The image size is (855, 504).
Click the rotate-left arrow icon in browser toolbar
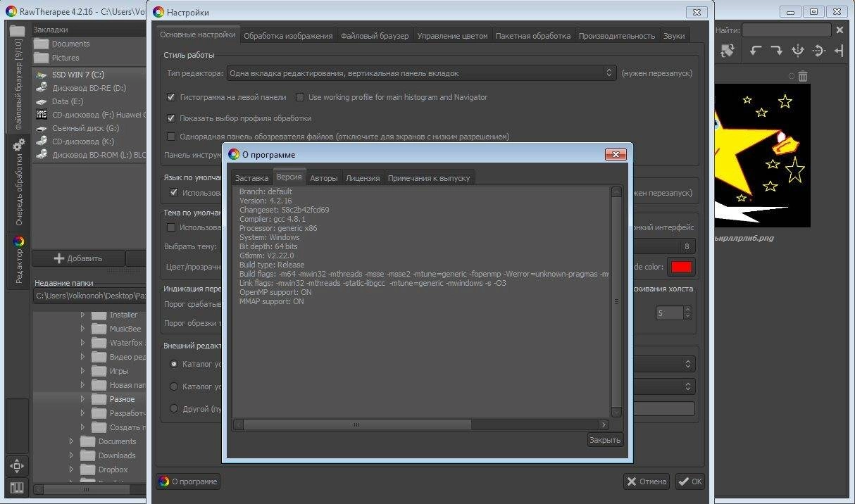756,51
